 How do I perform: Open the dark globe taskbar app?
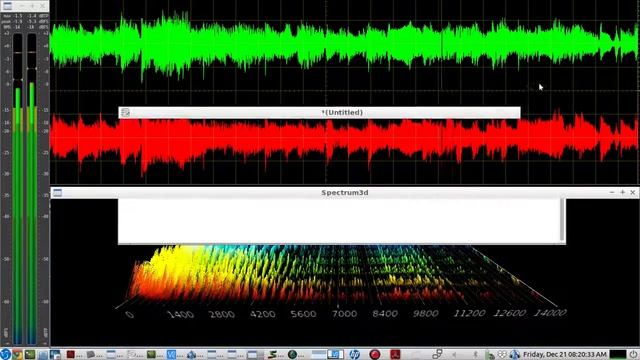[292, 354]
